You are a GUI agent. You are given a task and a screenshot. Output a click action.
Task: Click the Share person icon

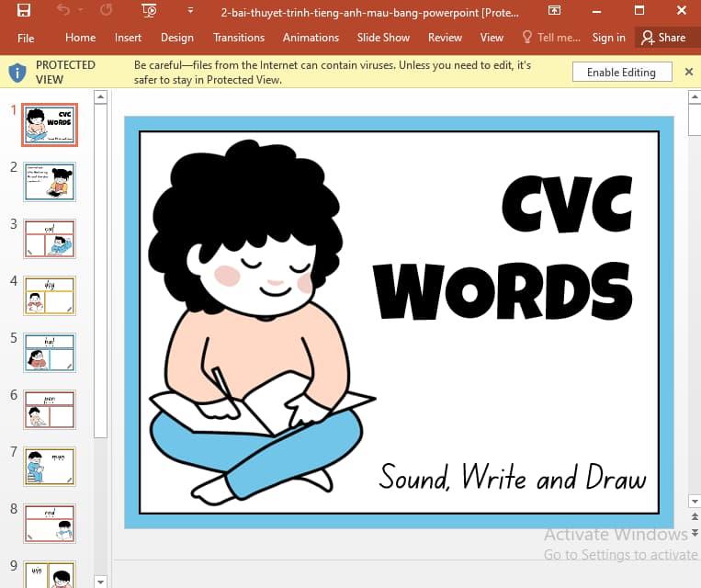[648, 38]
